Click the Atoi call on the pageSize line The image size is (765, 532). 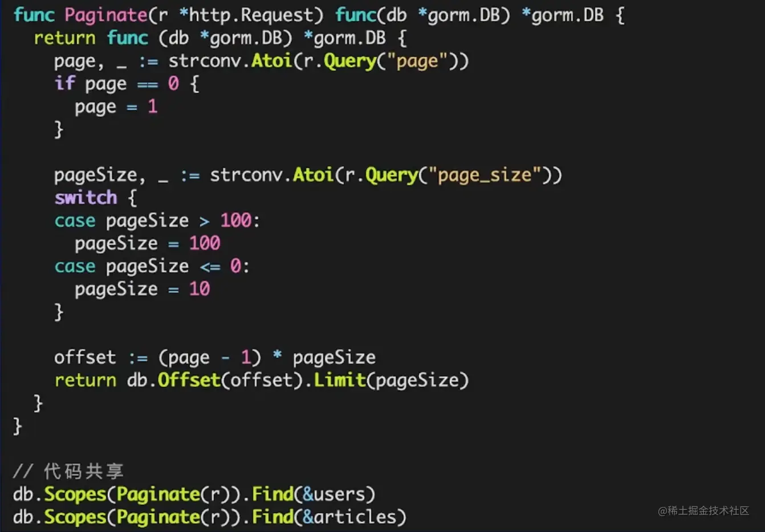point(313,175)
